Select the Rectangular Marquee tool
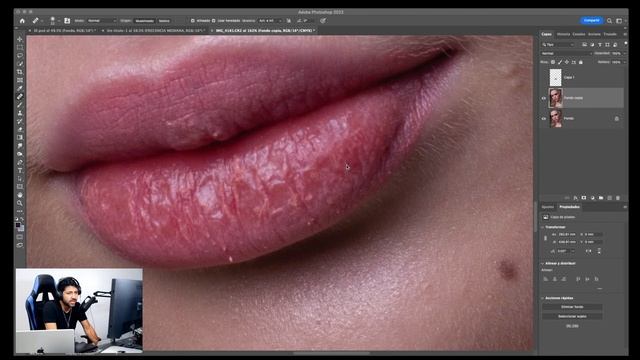The width and height of the screenshot is (640, 360). tap(20, 47)
